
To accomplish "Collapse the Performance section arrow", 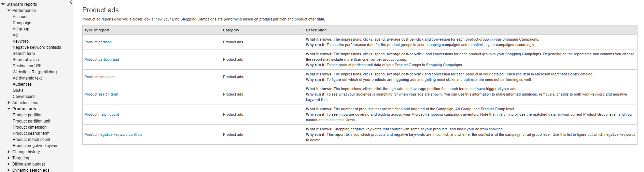I will pyautogui.click(x=9, y=11).
